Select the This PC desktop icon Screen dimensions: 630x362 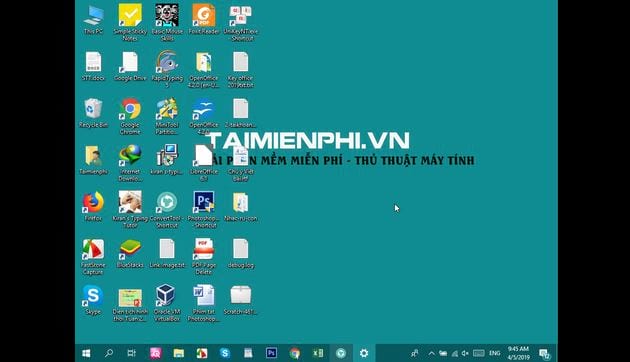pos(93,19)
